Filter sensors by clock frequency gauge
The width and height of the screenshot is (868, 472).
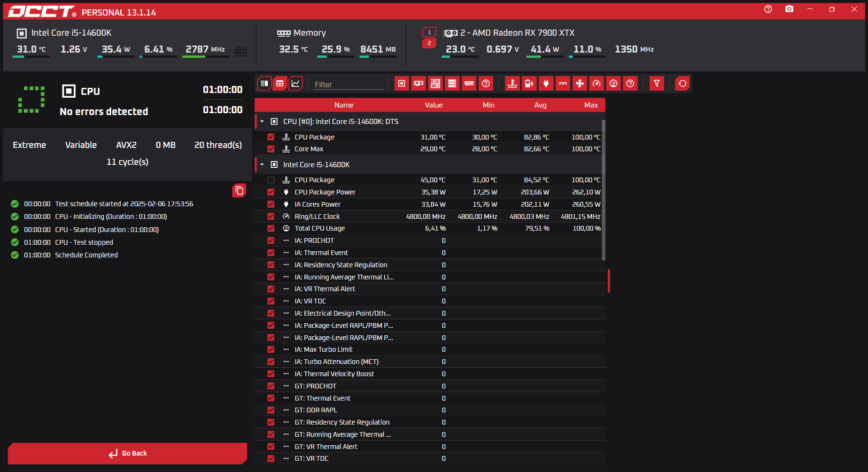[x=597, y=84]
